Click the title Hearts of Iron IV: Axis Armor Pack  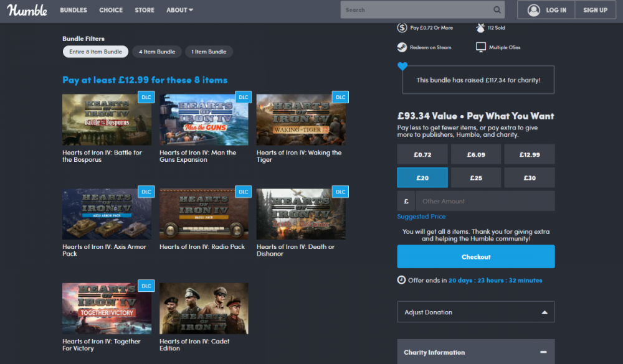[104, 250]
